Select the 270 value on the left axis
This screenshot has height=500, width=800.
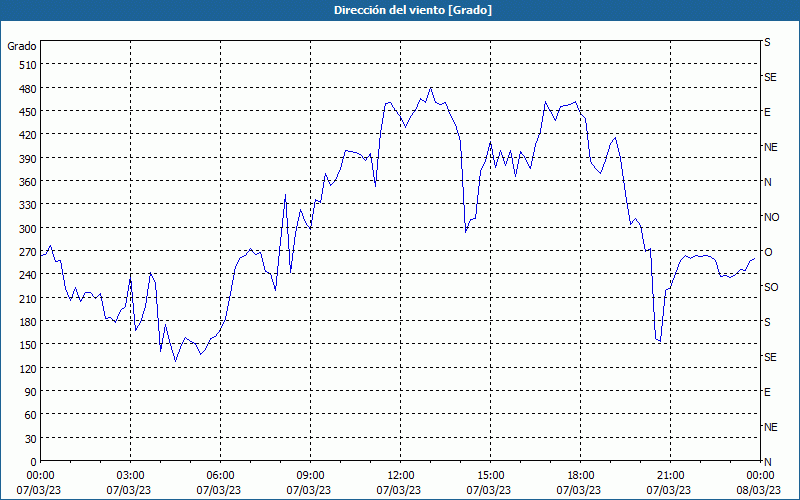(x=29, y=252)
